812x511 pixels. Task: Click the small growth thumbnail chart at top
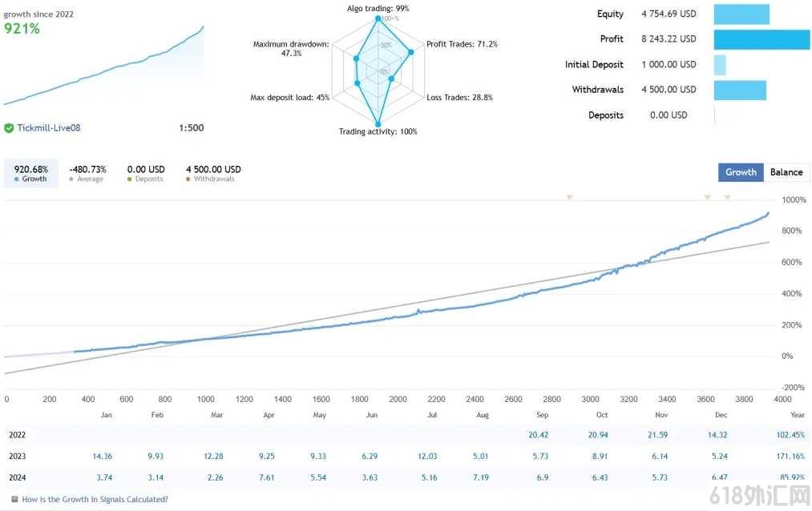pyautogui.click(x=103, y=65)
